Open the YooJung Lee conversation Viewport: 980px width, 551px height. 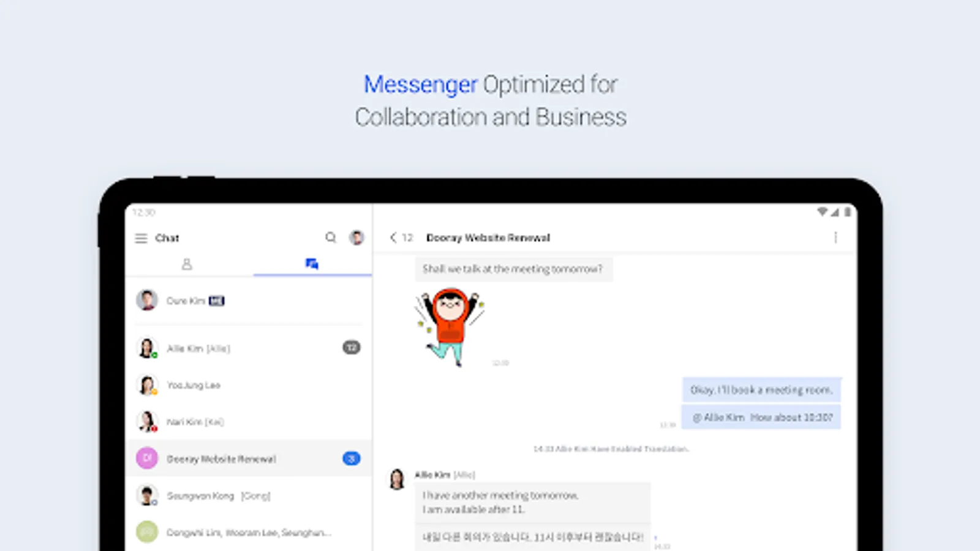(249, 385)
